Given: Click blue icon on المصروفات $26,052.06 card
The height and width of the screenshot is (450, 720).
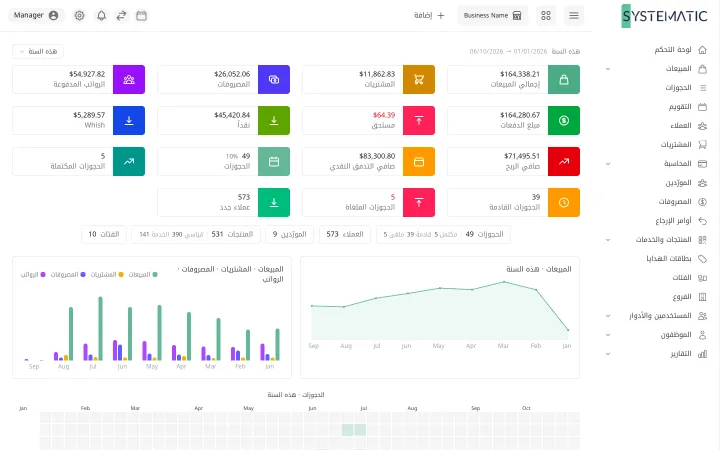Looking at the screenshot, I should click(274, 79).
